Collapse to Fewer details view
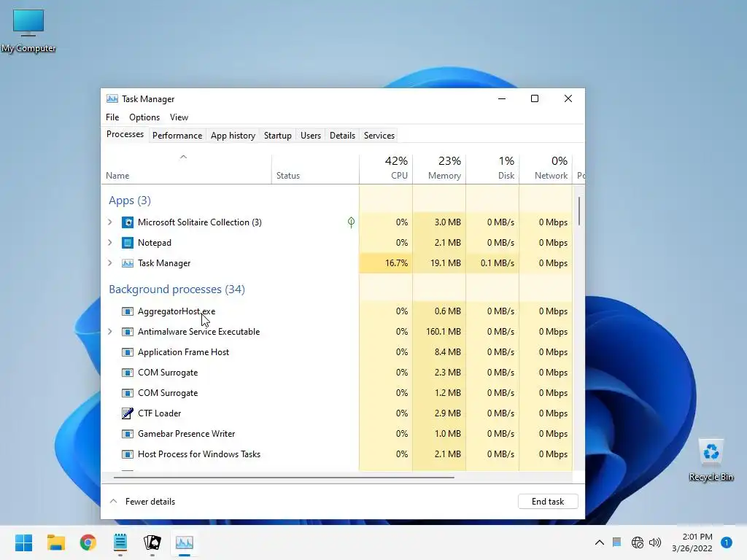 coord(142,502)
